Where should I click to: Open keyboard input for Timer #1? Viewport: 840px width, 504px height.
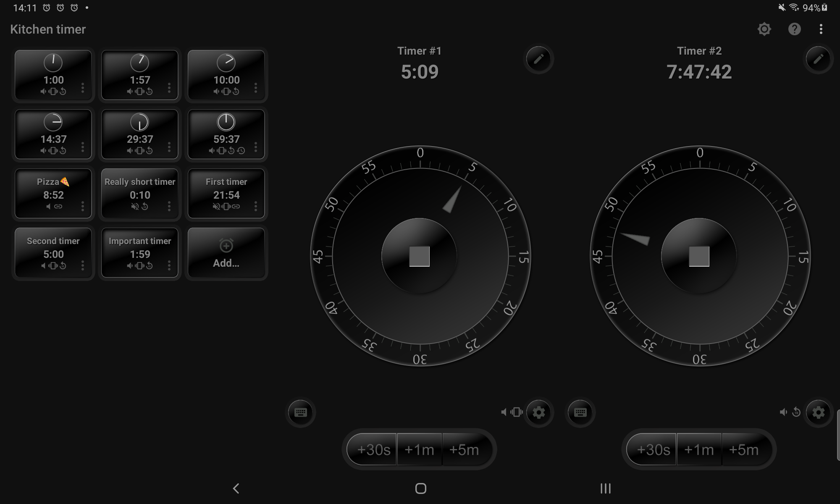pyautogui.click(x=300, y=412)
